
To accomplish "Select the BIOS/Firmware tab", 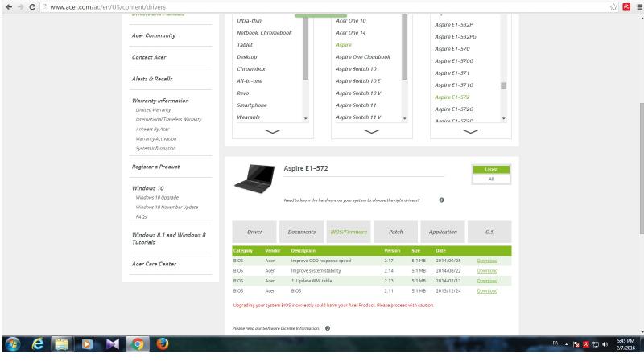I will pos(349,232).
